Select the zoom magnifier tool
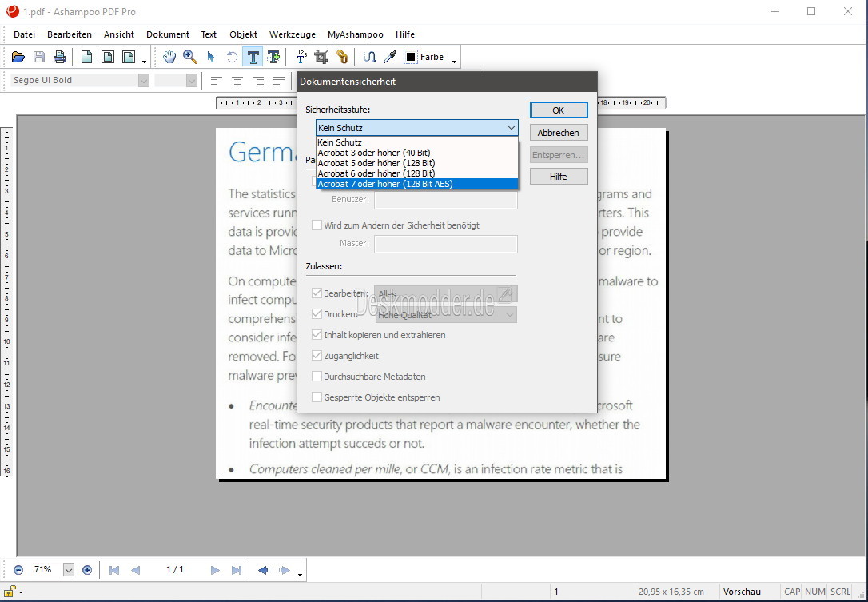The image size is (868, 602). pyautogui.click(x=190, y=57)
